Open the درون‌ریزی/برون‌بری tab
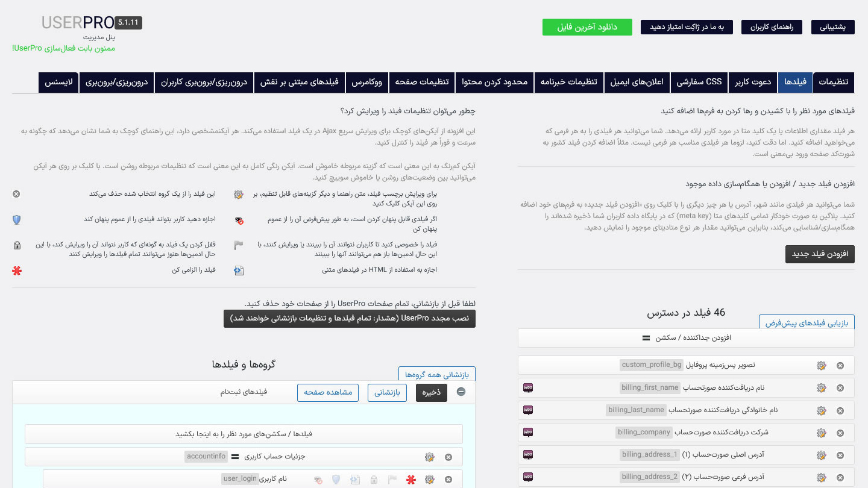This screenshot has height=488, width=868. pyautogui.click(x=117, y=82)
